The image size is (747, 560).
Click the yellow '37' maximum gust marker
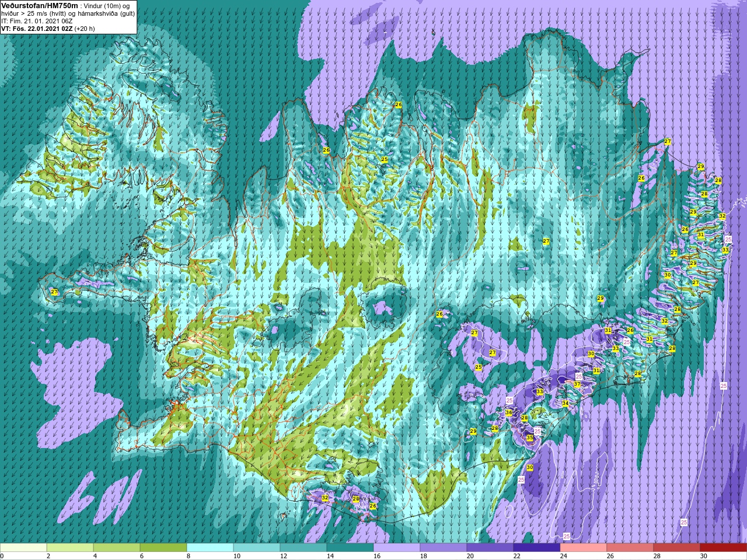coord(577,384)
